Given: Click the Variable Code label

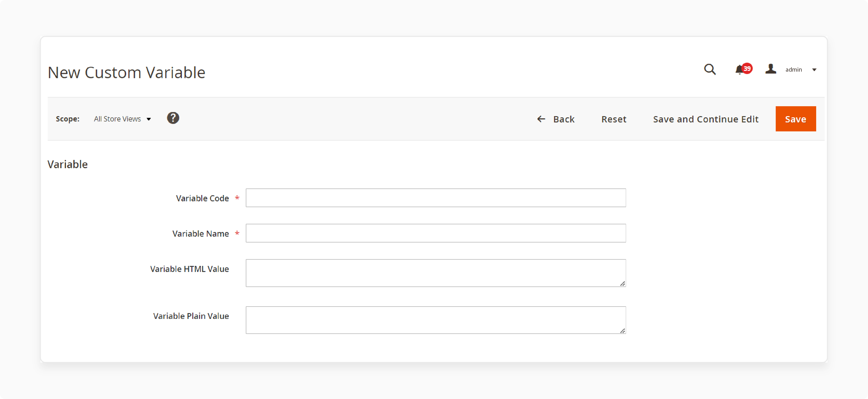Looking at the screenshot, I should [202, 198].
